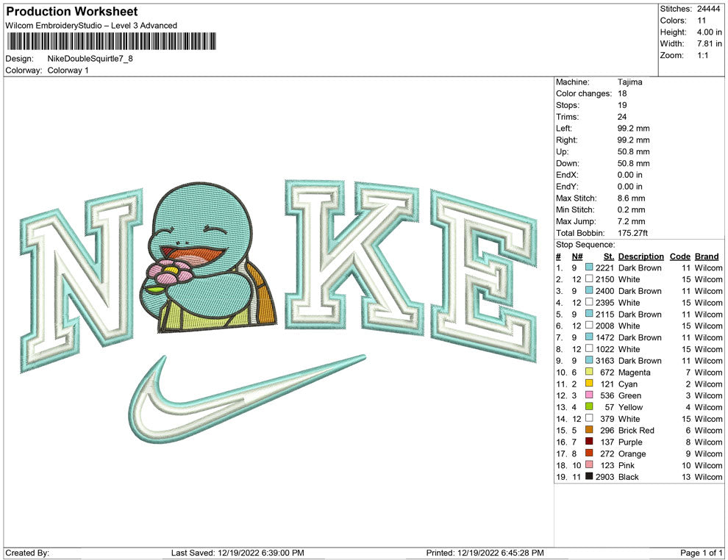
Task: Click the Magenta description text
Action: 634,372
